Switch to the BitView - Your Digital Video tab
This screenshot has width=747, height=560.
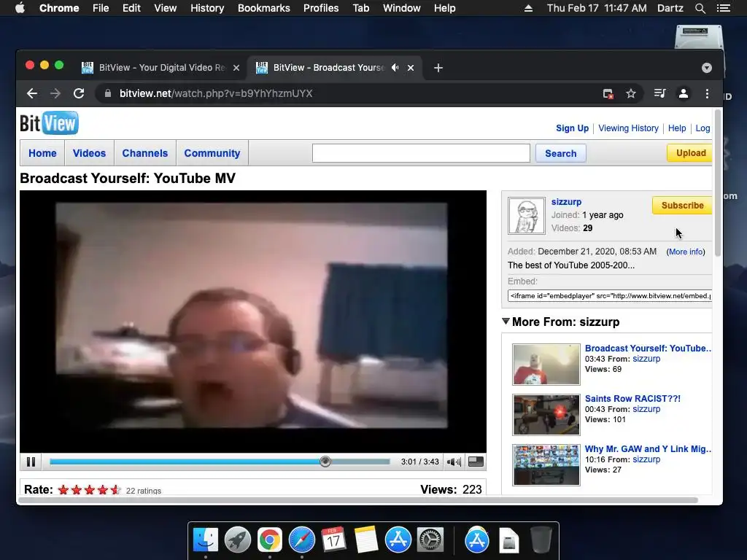tap(162, 68)
